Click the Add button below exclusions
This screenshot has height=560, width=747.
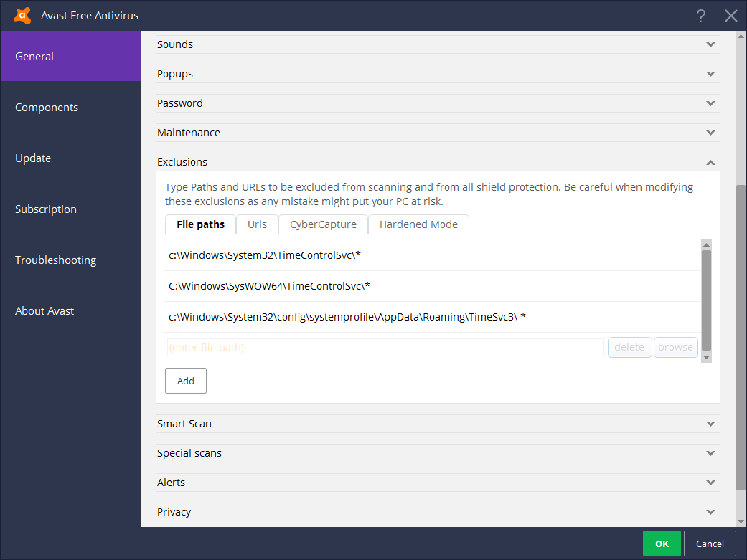(185, 380)
